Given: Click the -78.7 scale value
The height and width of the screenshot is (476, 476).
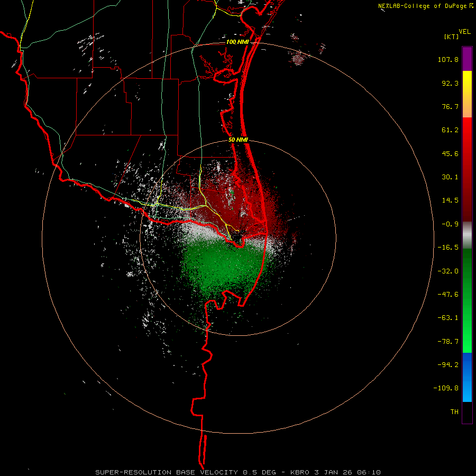Looking at the screenshot, I should 448,342.
